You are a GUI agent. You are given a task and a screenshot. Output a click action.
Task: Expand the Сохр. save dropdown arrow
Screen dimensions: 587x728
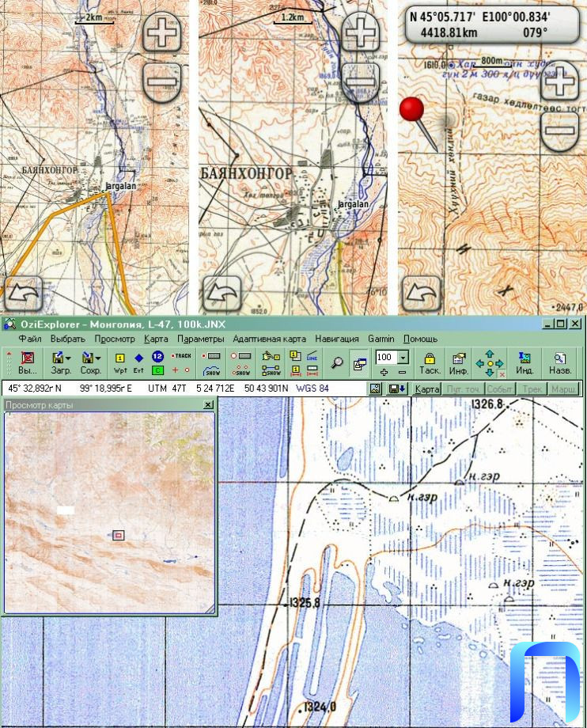[98, 358]
